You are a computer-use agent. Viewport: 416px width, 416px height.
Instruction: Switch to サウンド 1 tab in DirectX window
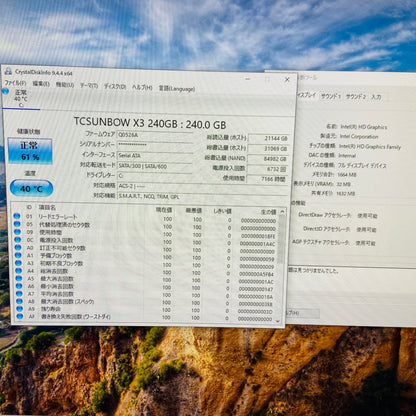pos(331,96)
